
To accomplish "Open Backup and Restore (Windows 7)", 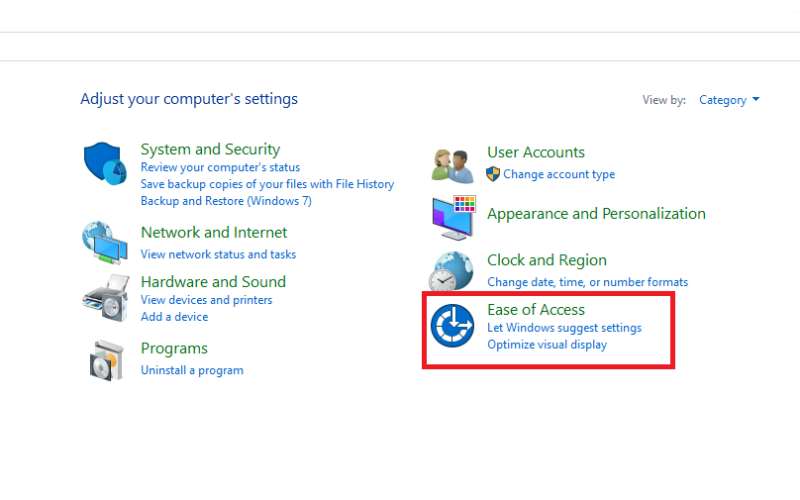I will click(226, 201).
